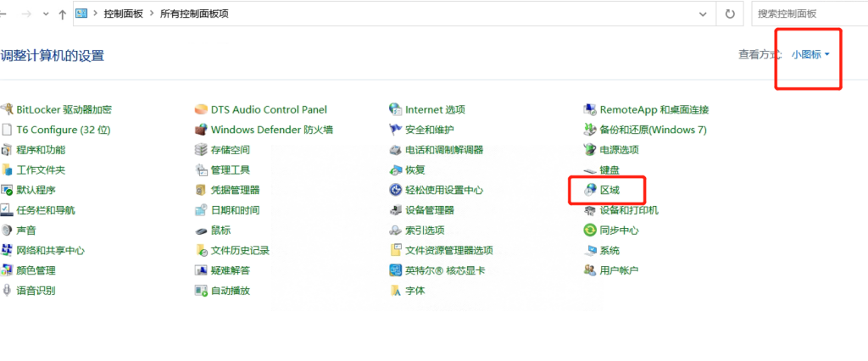Click the 网络和共享中心 icon
The height and width of the screenshot is (361, 868).
(x=7, y=250)
